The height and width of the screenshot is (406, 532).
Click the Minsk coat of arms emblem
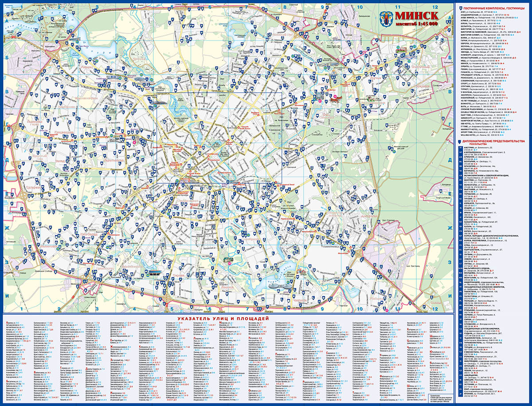click(x=386, y=19)
